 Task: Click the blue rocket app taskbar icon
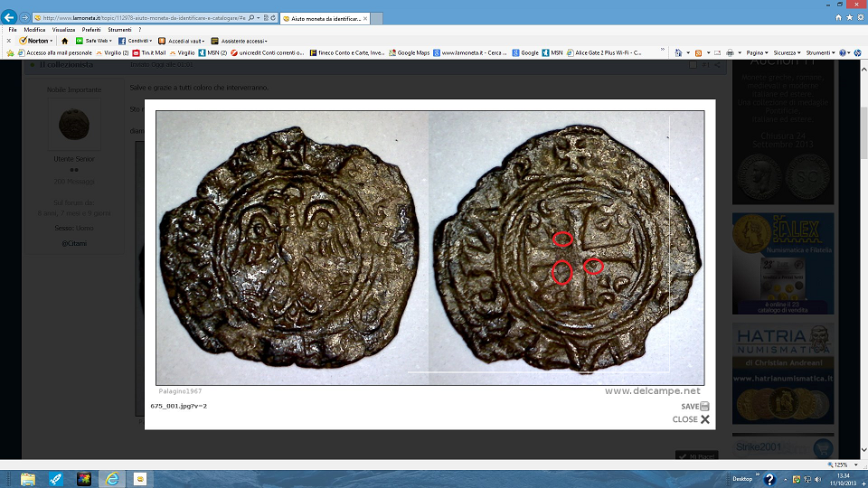[x=56, y=479]
